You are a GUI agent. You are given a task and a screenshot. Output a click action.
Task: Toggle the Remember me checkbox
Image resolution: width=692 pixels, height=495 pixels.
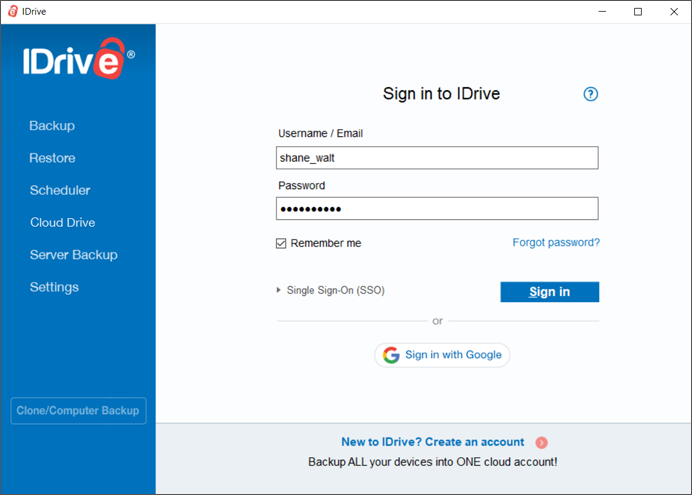pos(281,243)
